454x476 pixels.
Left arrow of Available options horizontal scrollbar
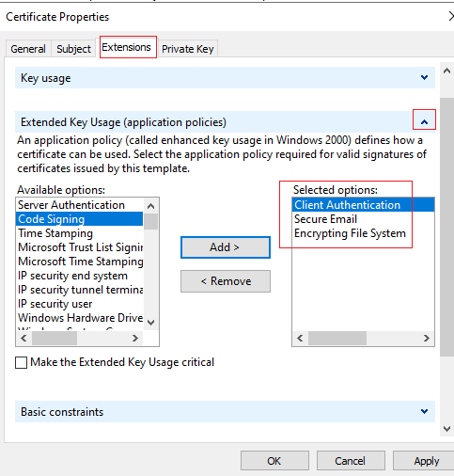point(23,338)
